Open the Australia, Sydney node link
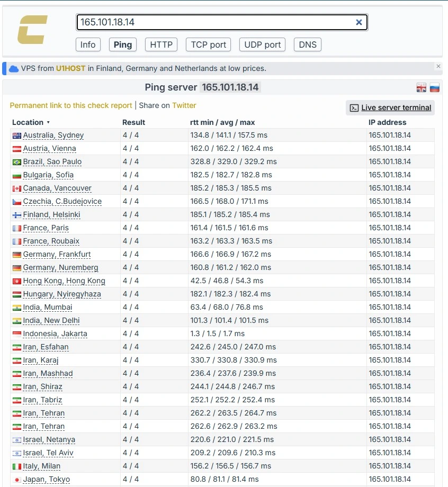 click(x=53, y=135)
